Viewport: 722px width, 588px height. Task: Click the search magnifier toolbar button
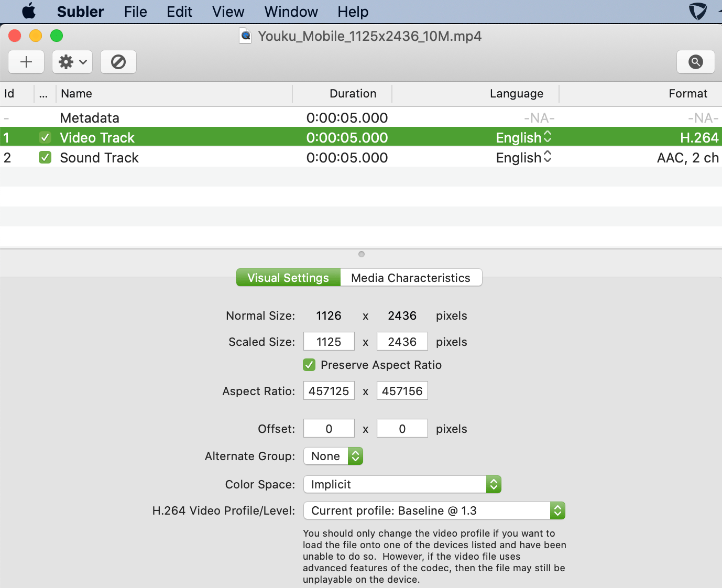696,62
